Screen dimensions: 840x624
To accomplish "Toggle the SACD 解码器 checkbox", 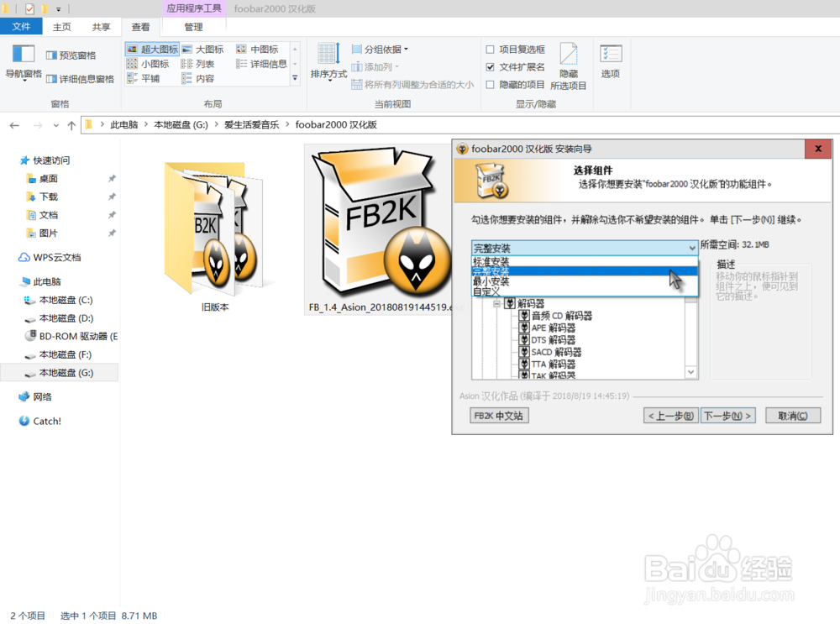I will point(524,352).
